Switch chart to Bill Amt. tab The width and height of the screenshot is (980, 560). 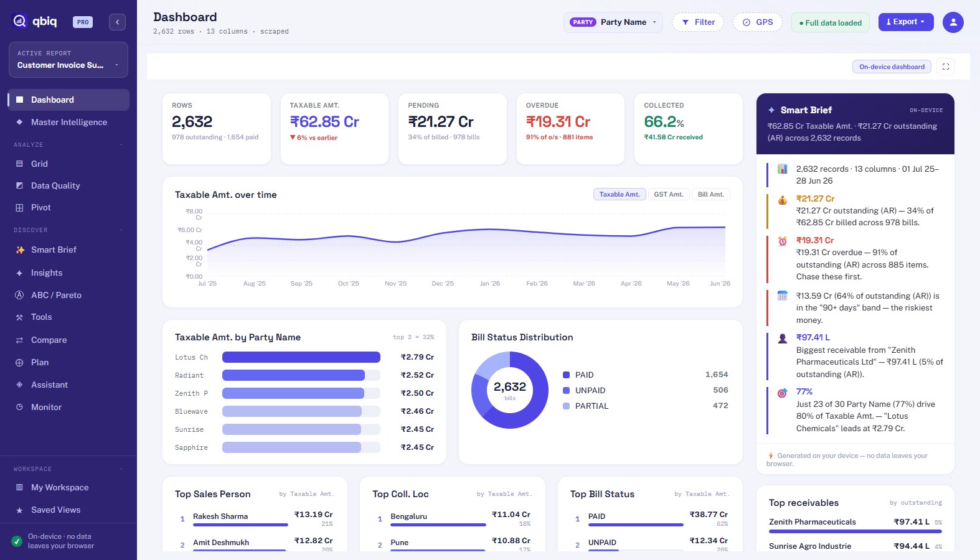711,194
